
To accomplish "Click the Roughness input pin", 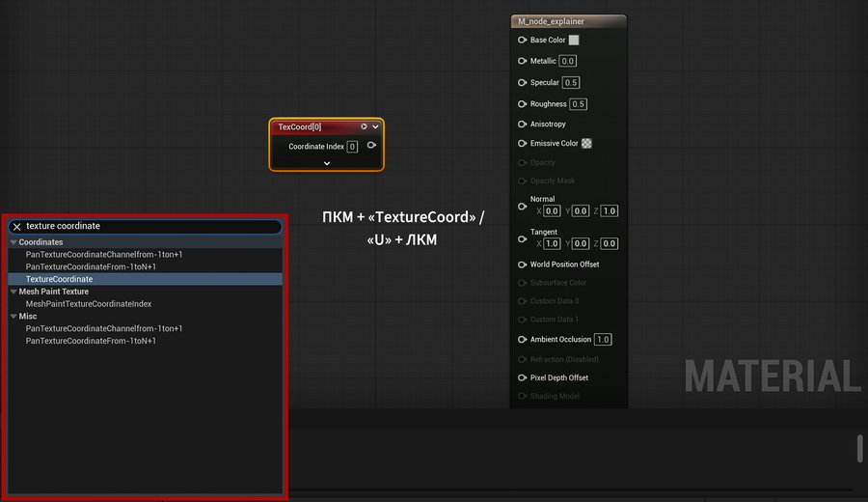I will click(522, 103).
